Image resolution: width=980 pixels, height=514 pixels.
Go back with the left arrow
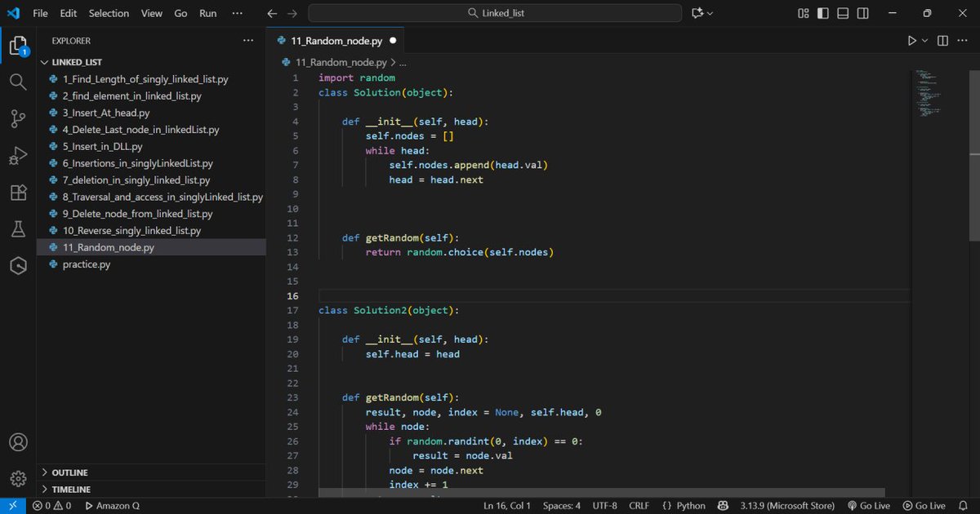point(272,13)
